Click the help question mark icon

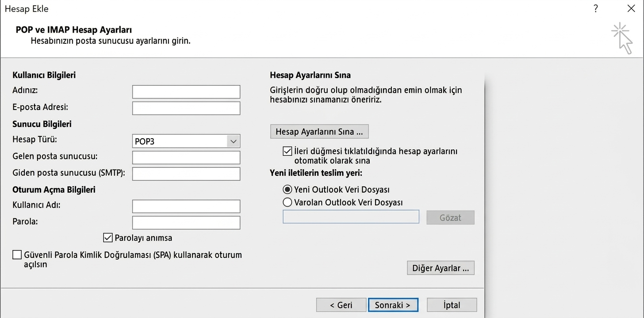pyautogui.click(x=596, y=9)
